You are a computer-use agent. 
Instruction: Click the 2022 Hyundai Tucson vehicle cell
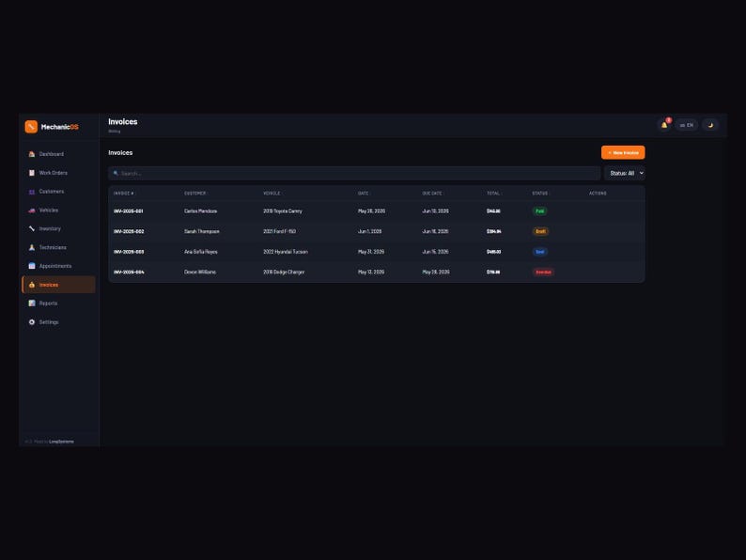click(x=286, y=252)
